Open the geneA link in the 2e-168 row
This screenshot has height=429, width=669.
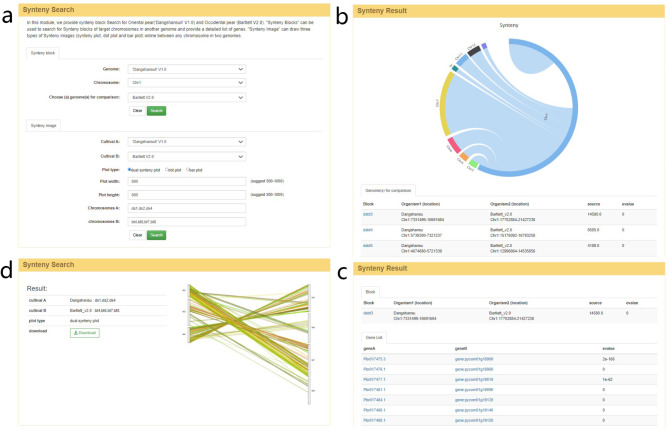pyautogui.click(x=374, y=359)
